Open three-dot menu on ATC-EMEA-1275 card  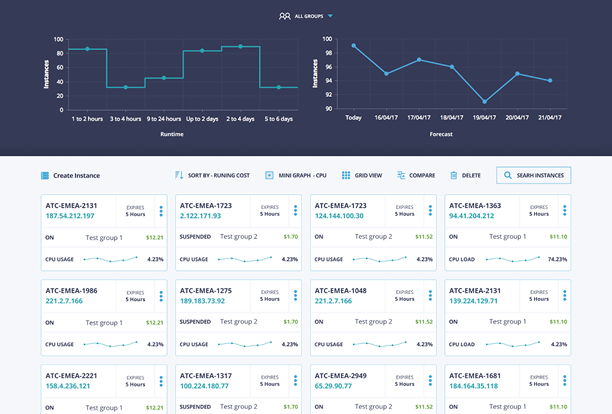click(x=296, y=296)
